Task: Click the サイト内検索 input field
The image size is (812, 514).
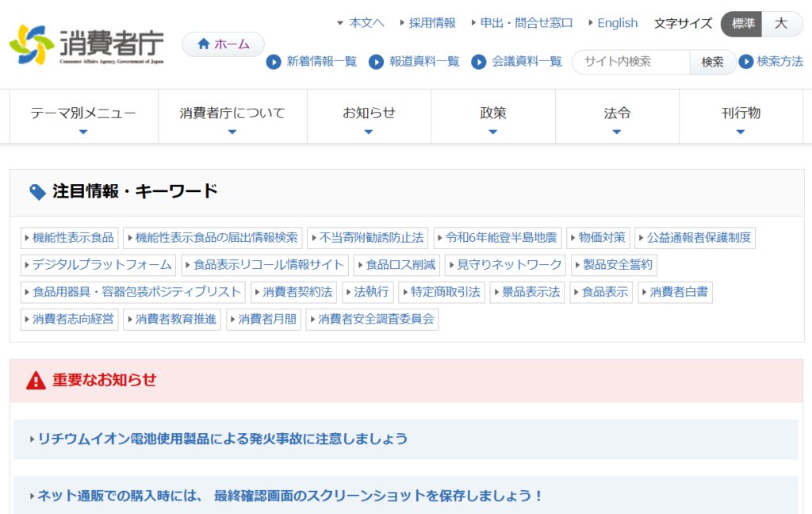Action: pyautogui.click(x=630, y=61)
